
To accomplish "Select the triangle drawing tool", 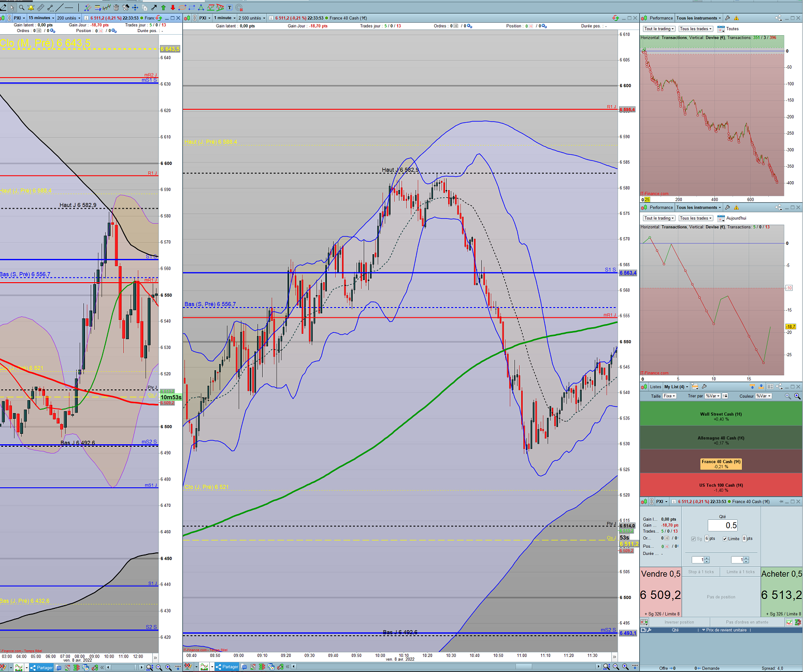I will tap(202, 7).
